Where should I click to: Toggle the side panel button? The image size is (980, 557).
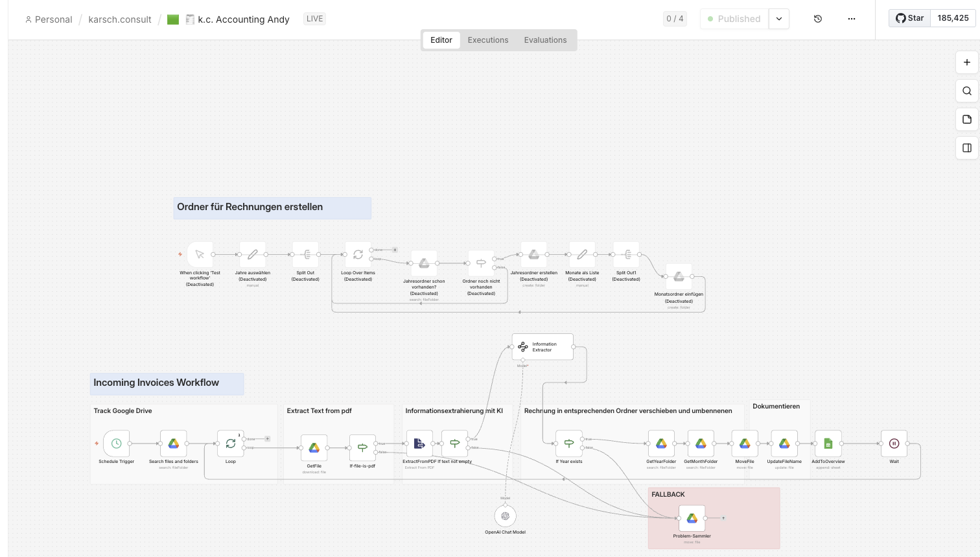click(966, 148)
